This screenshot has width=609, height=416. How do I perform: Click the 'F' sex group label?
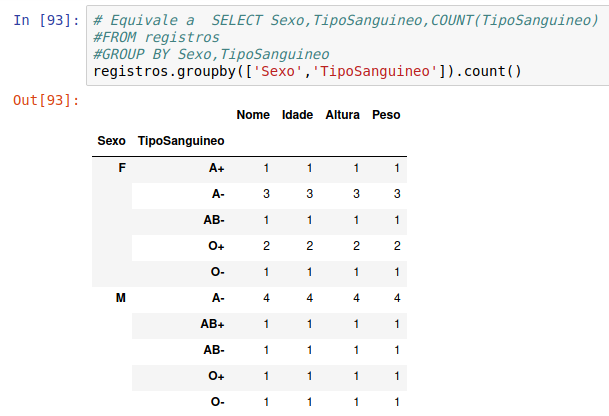point(122,168)
